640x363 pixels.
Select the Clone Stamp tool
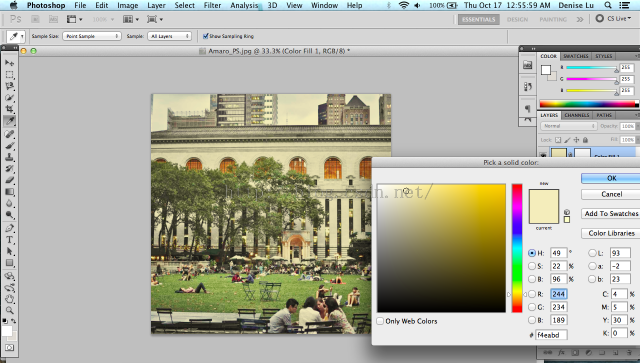9,157
